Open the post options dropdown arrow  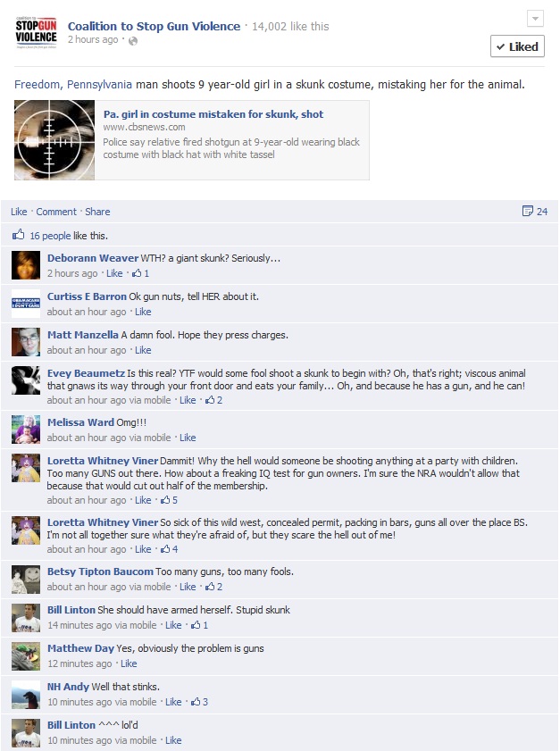click(535, 19)
